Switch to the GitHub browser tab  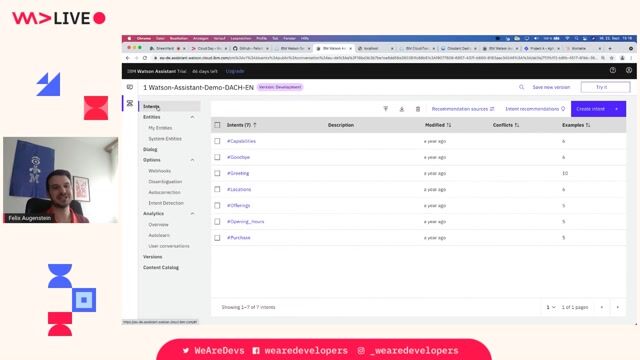pos(251,48)
